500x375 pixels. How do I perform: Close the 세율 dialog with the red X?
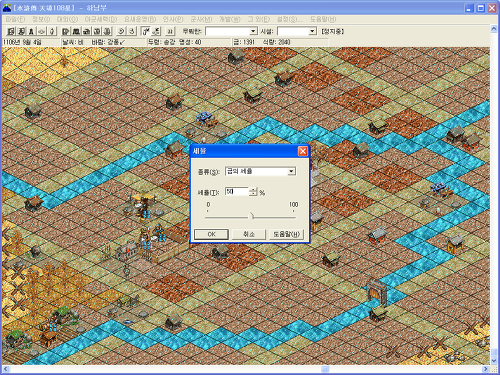pyautogui.click(x=303, y=151)
